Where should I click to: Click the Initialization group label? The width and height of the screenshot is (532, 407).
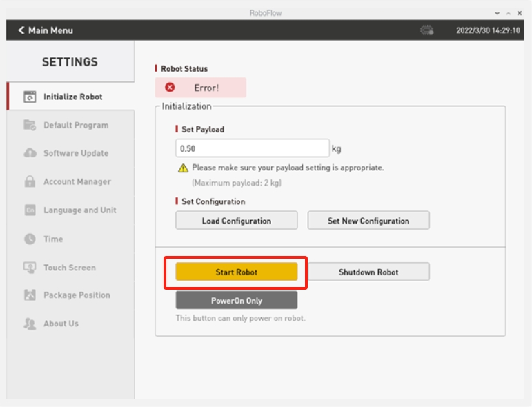pyautogui.click(x=186, y=106)
